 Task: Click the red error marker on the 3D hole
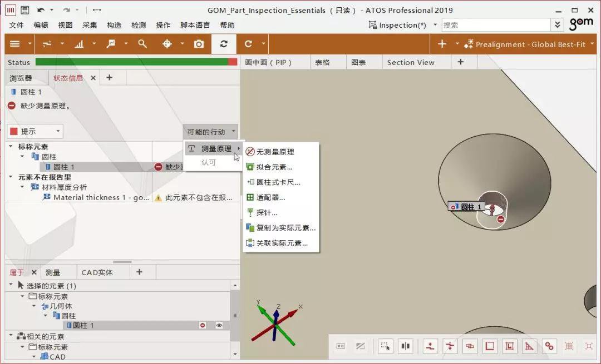pos(501,219)
